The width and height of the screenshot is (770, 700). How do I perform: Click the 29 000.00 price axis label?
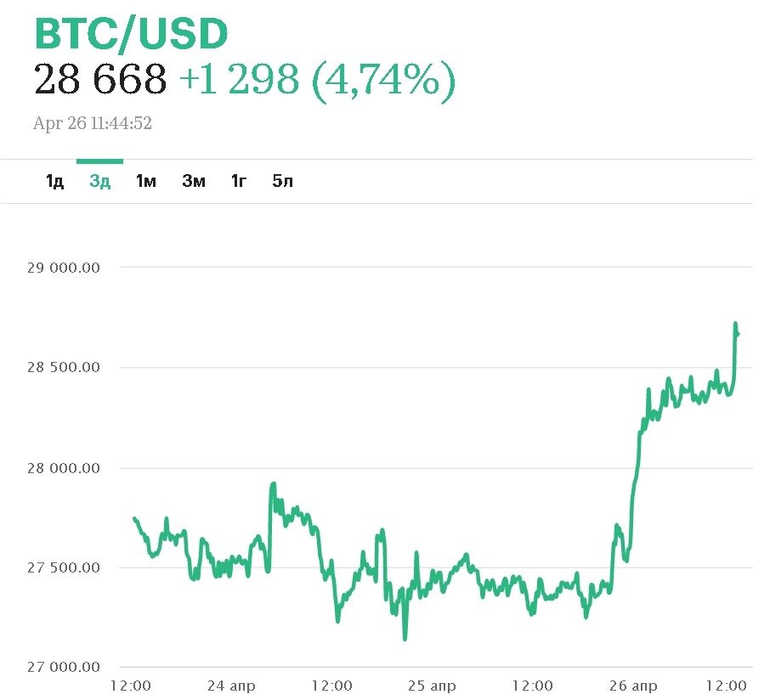[x=64, y=268]
